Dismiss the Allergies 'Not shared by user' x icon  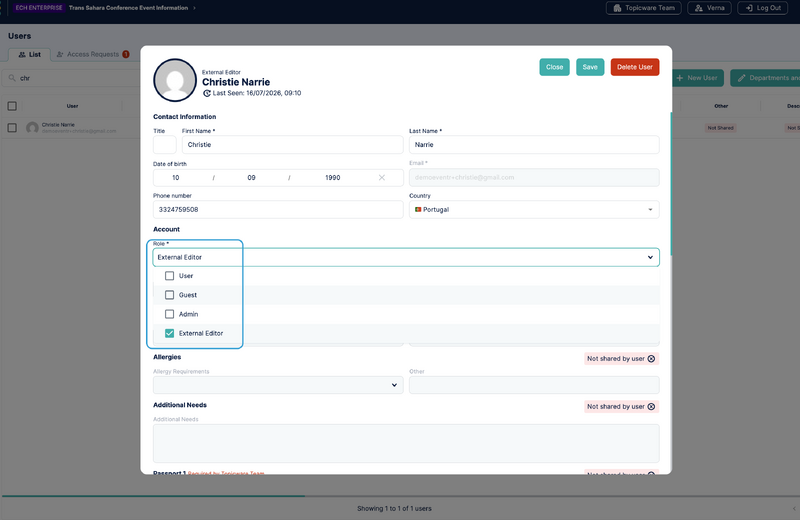click(651, 359)
